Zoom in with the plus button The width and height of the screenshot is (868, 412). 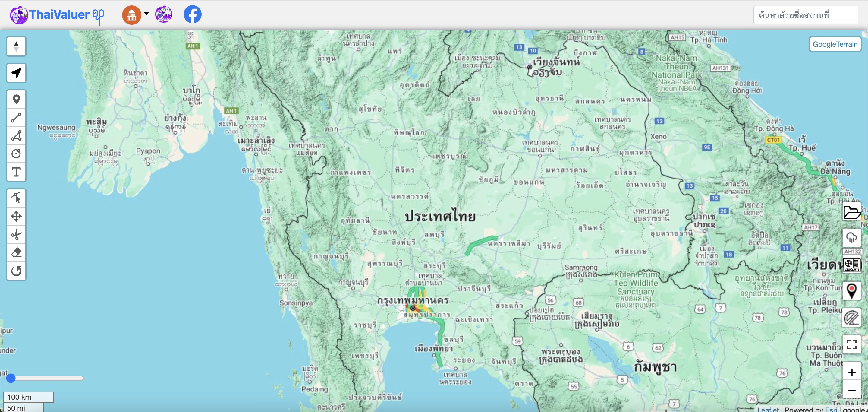tap(851, 372)
